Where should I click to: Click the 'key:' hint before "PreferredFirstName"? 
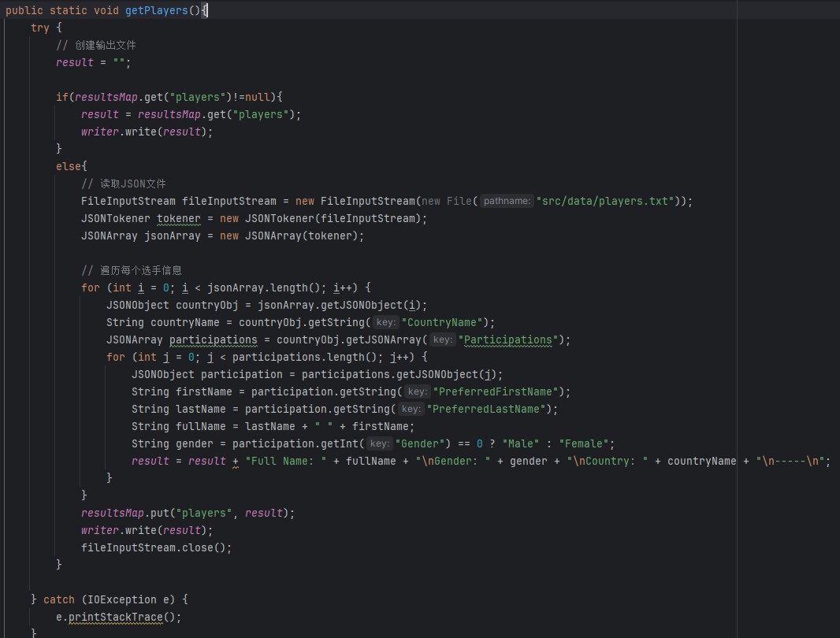tap(418, 391)
